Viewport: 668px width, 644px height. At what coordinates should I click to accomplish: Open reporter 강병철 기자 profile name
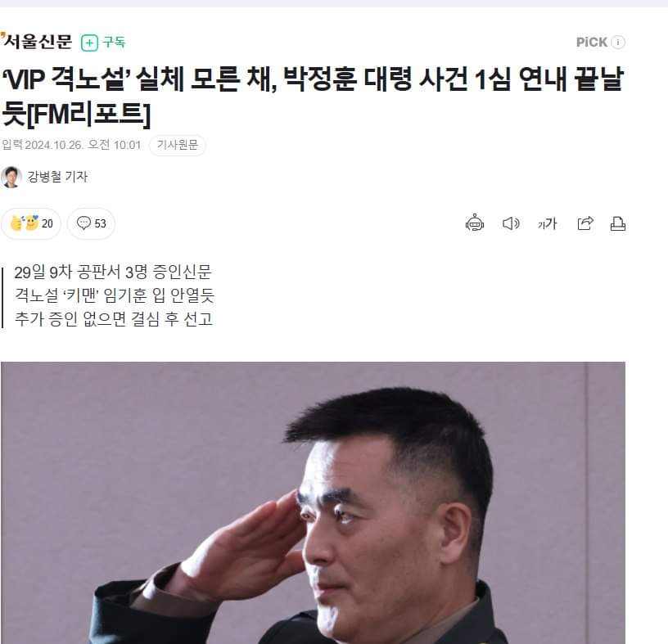[x=57, y=176]
